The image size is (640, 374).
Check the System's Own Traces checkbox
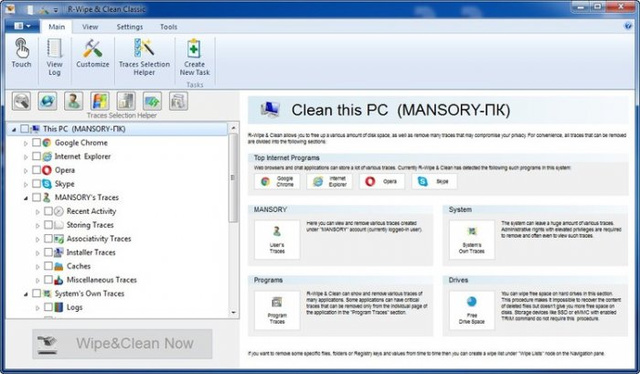(x=36, y=294)
